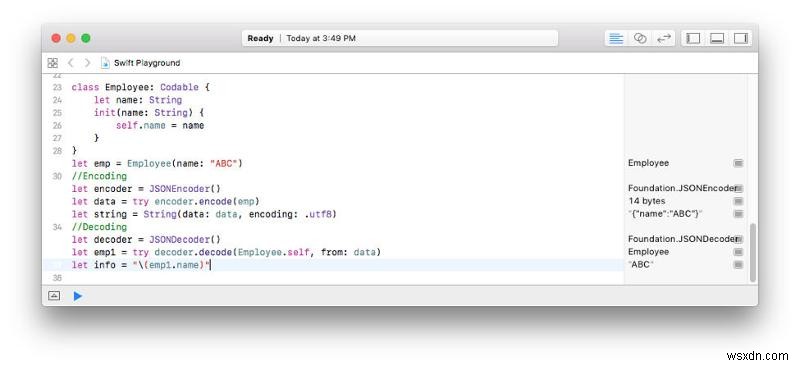Show result for Foundation.JSONDecoder
800x366 pixels.
pyautogui.click(x=739, y=239)
